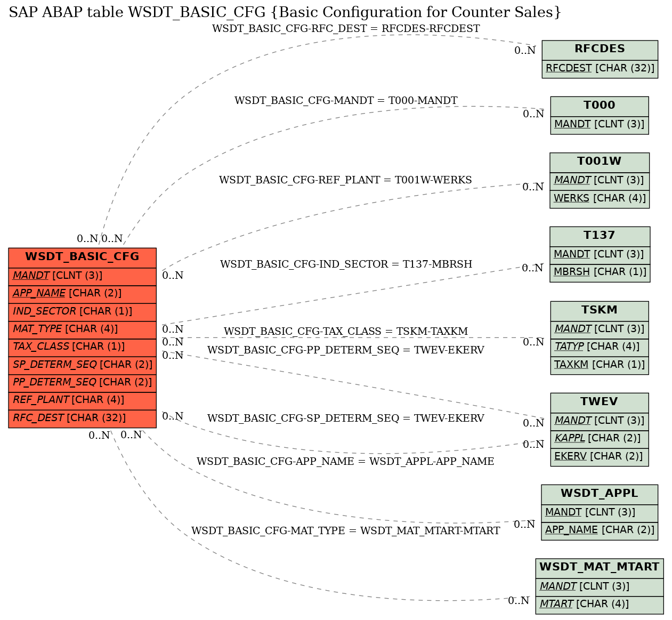Click the MTART [CHAR (4)] field
672x620 pixels.
tap(600, 605)
